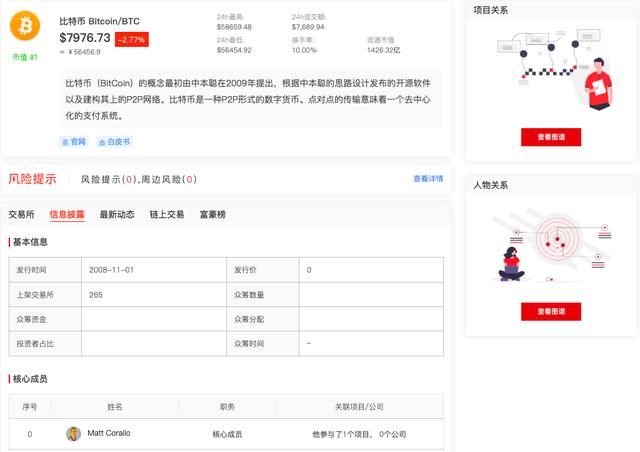Click the 风险提示 red heading
Viewport: 640px width, 452px height.
coord(32,179)
